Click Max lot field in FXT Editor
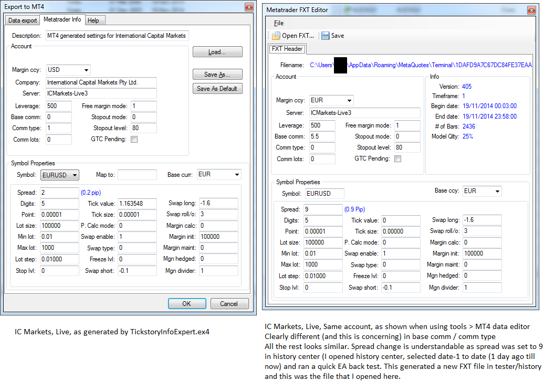 click(x=323, y=264)
